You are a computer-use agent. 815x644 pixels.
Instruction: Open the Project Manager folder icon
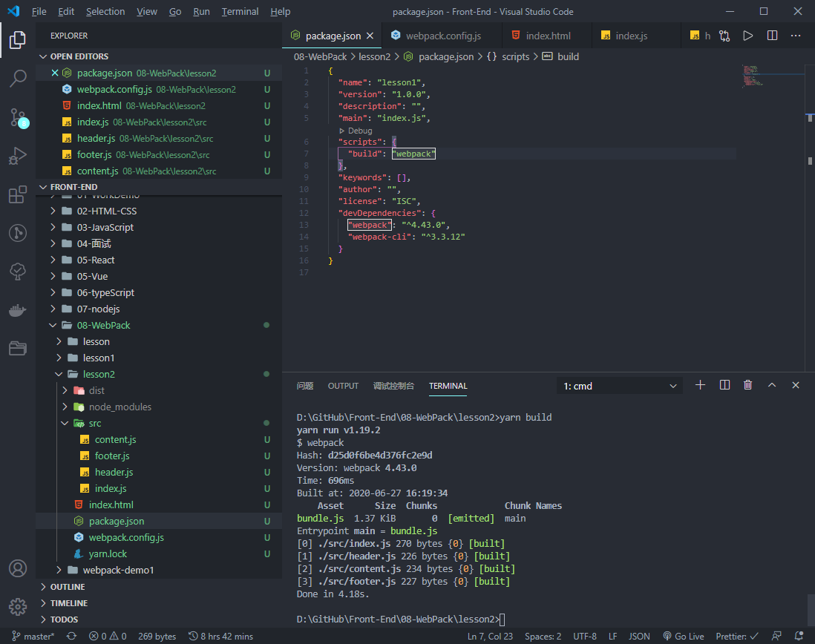[x=18, y=348]
